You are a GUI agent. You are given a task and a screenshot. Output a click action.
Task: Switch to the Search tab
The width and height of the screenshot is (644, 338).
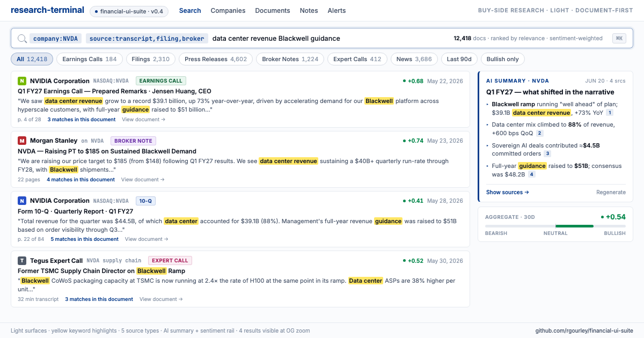tap(190, 11)
